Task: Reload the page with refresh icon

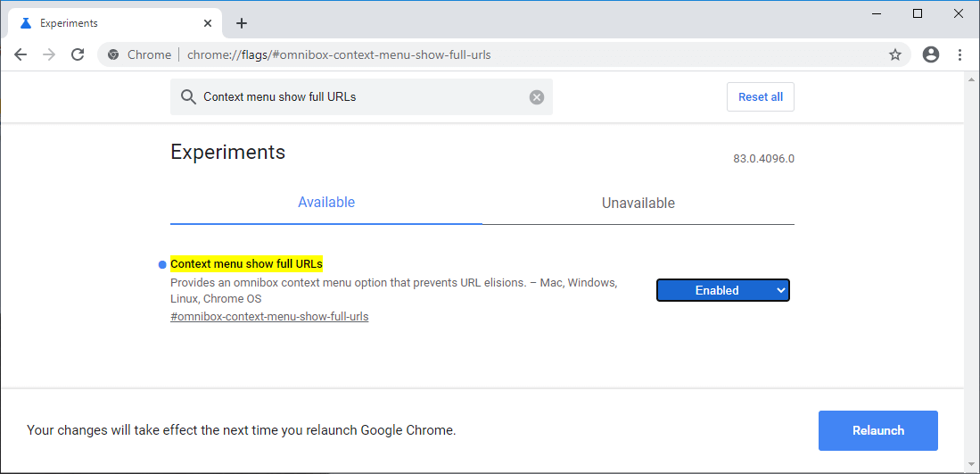Action: [x=78, y=54]
